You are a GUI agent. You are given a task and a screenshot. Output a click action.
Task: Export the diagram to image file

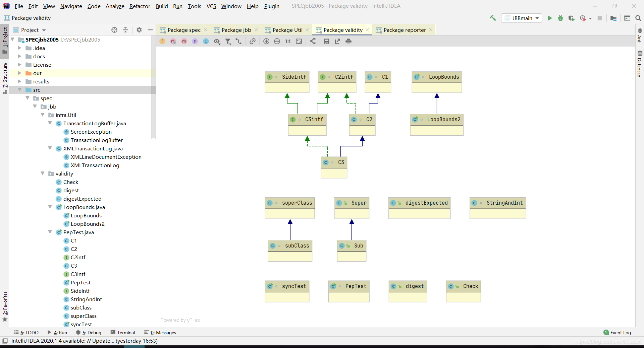pyautogui.click(x=337, y=41)
